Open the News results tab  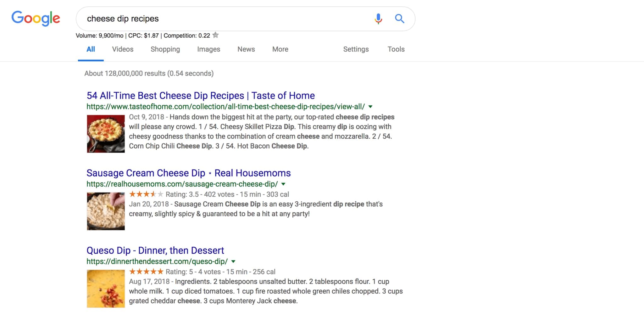[246, 49]
